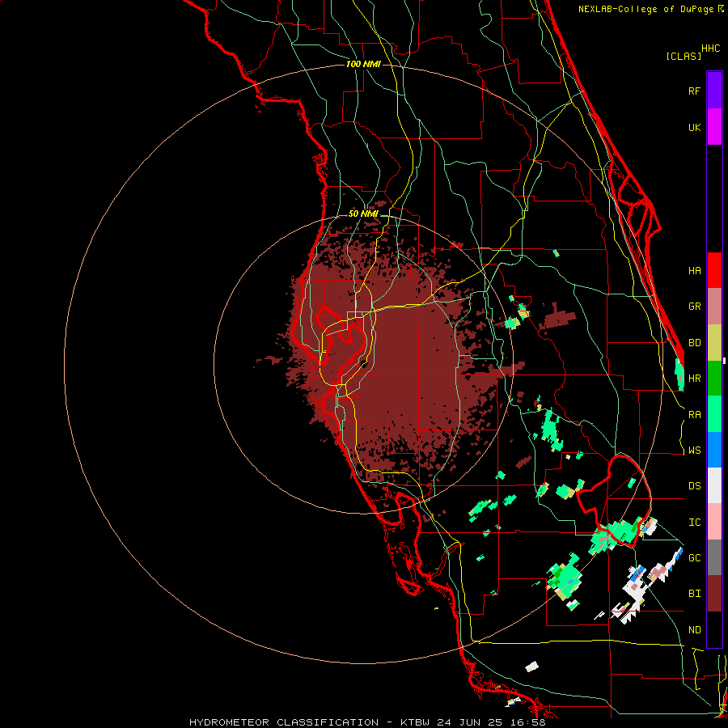728x728 pixels.
Task: Click the BD yellow legend swatch
Action: pyautogui.click(x=714, y=343)
